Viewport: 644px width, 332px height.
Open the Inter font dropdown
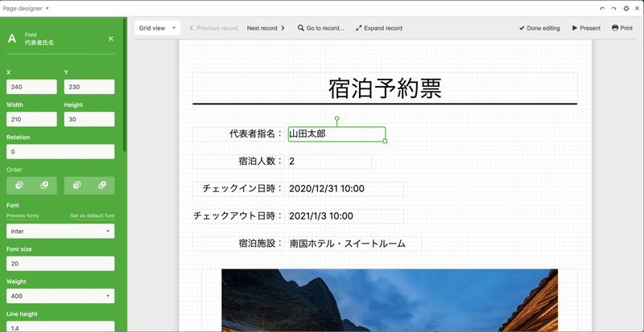tap(60, 231)
